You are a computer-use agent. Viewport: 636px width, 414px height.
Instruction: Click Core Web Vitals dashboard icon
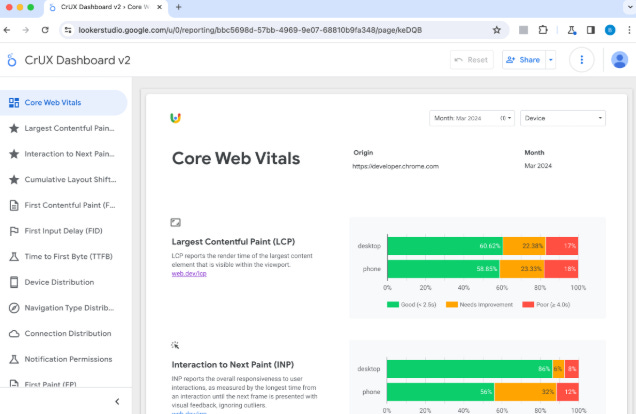pyautogui.click(x=14, y=103)
